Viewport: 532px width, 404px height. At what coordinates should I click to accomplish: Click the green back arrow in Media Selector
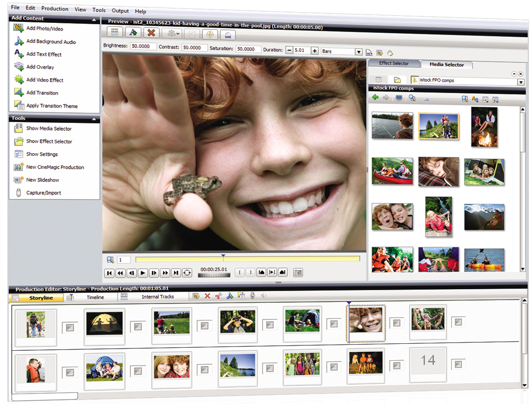[375, 98]
